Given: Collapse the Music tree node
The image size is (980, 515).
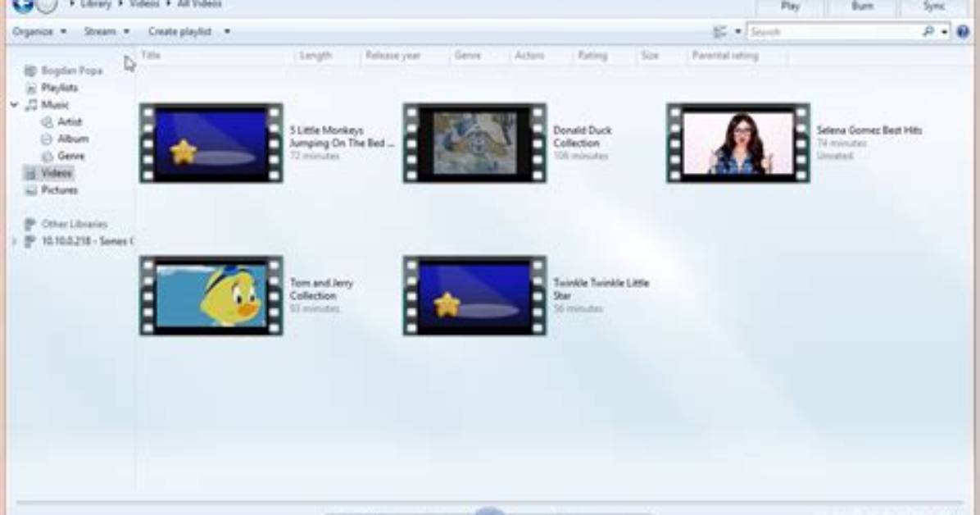Looking at the screenshot, I should 14,105.
